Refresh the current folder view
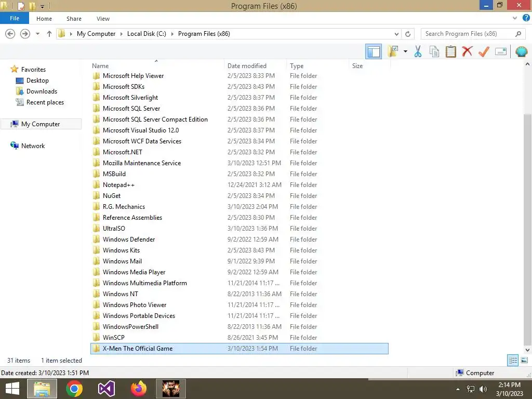The height and width of the screenshot is (399, 532). [x=408, y=34]
